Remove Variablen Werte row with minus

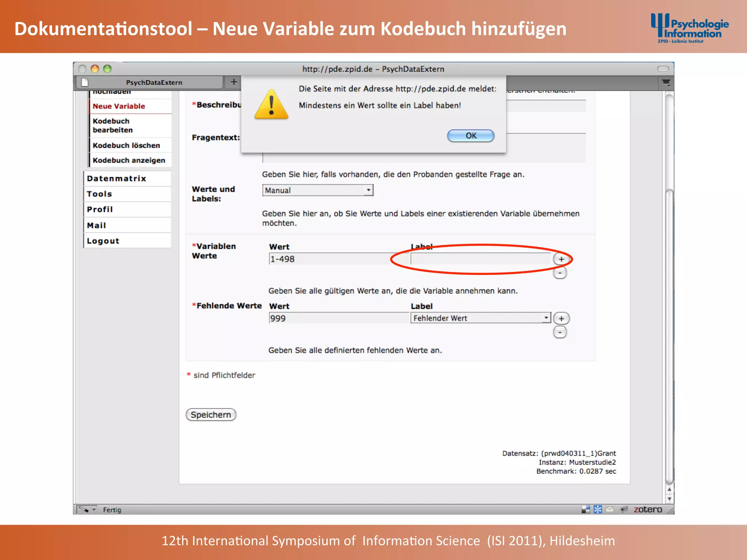(560, 273)
